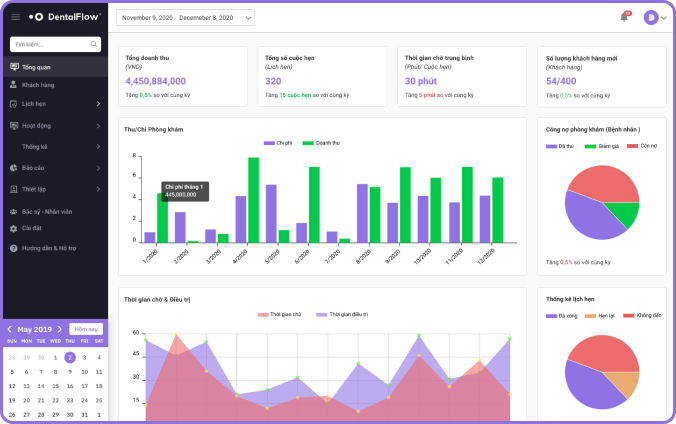The image size is (676, 424).
Task: Click the Bác sỹ - Nhân viên icon
Action: [13, 212]
